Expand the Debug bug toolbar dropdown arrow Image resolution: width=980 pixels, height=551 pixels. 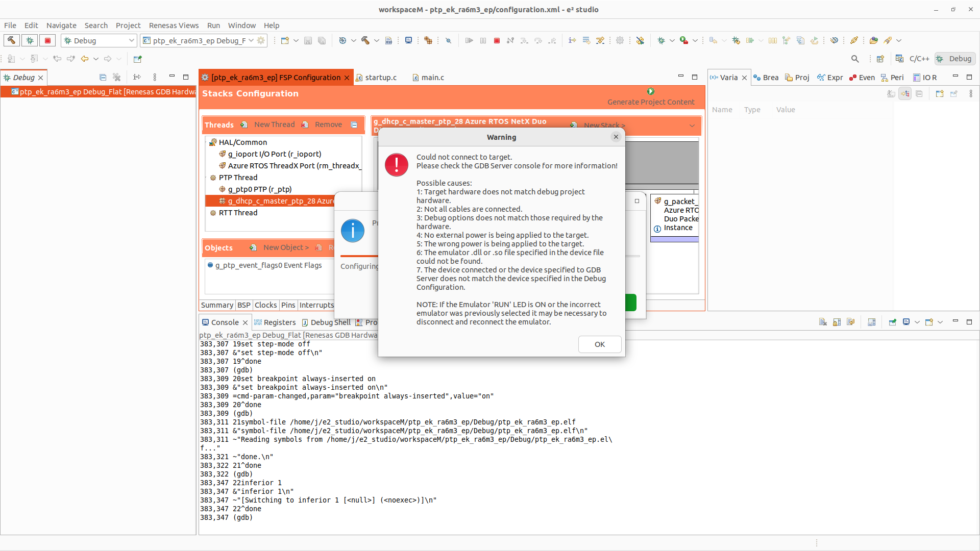pyautogui.click(x=672, y=40)
